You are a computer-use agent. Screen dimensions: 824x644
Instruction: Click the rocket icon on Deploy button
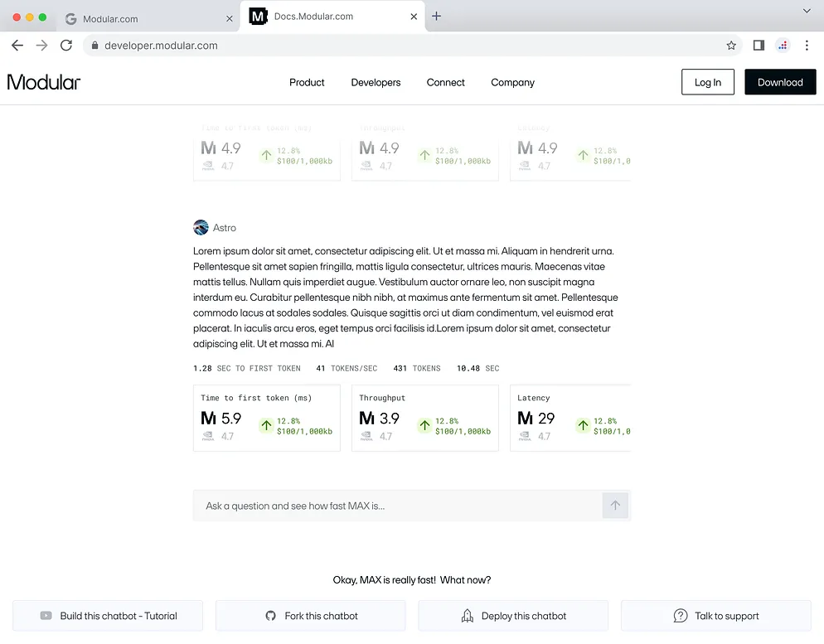tap(468, 616)
